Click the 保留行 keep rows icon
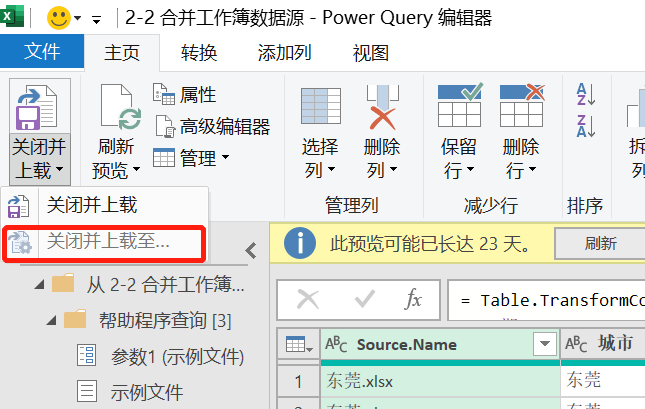645x409 pixels. (460, 106)
